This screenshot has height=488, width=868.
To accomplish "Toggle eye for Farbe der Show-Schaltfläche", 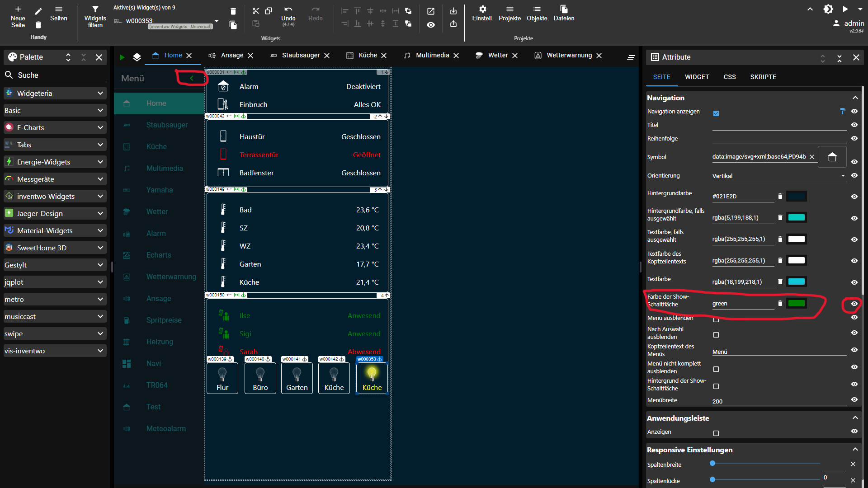I will [x=854, y=304].
